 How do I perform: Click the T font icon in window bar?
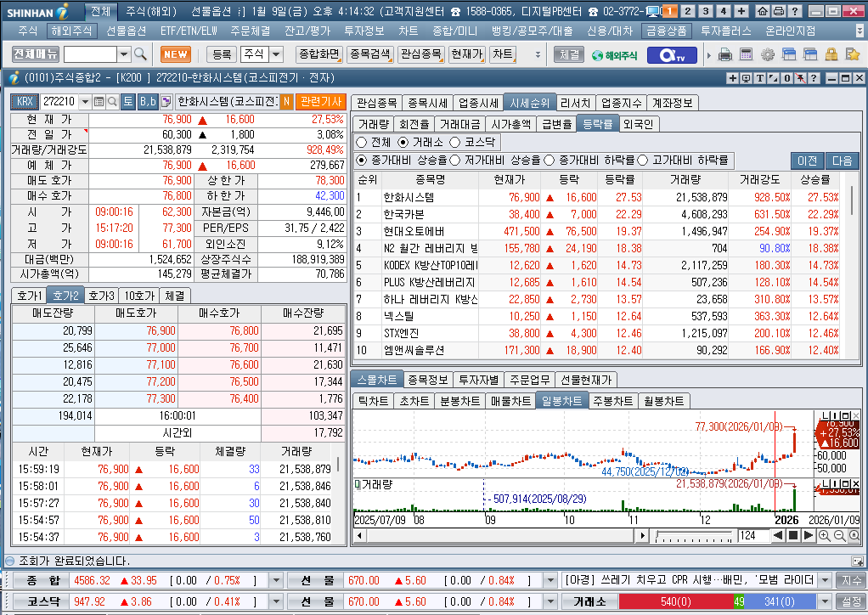(760, 78)
